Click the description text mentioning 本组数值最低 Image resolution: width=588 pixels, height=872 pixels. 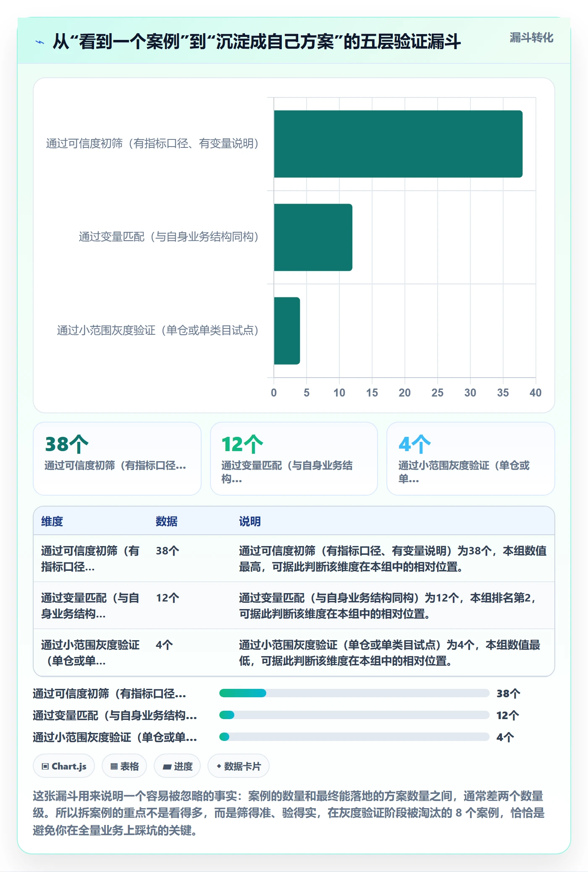coord(390,653)
